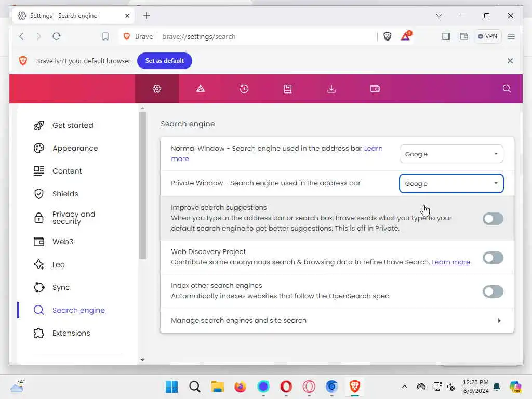This screenshot has width=532, height=399.
Task: Click the address bar URL field
Action: 267,37
